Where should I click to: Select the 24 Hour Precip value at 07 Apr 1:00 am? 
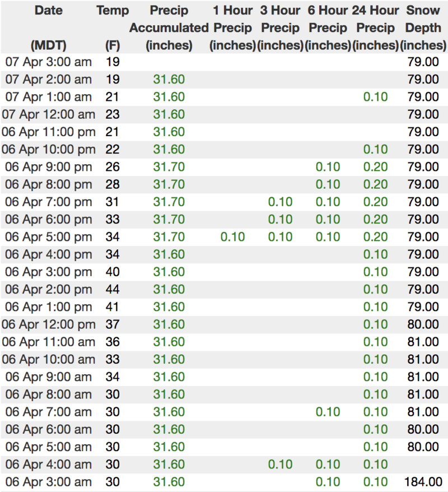coord(375,96)
